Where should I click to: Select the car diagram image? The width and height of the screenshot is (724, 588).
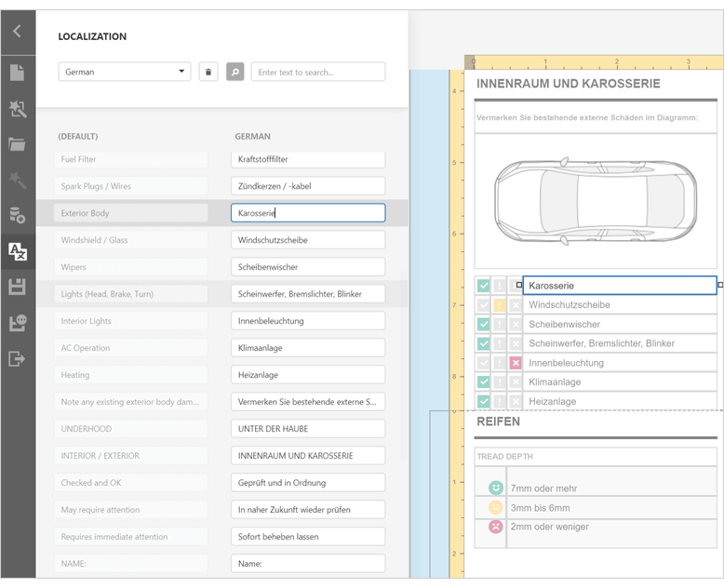(595, 200)
